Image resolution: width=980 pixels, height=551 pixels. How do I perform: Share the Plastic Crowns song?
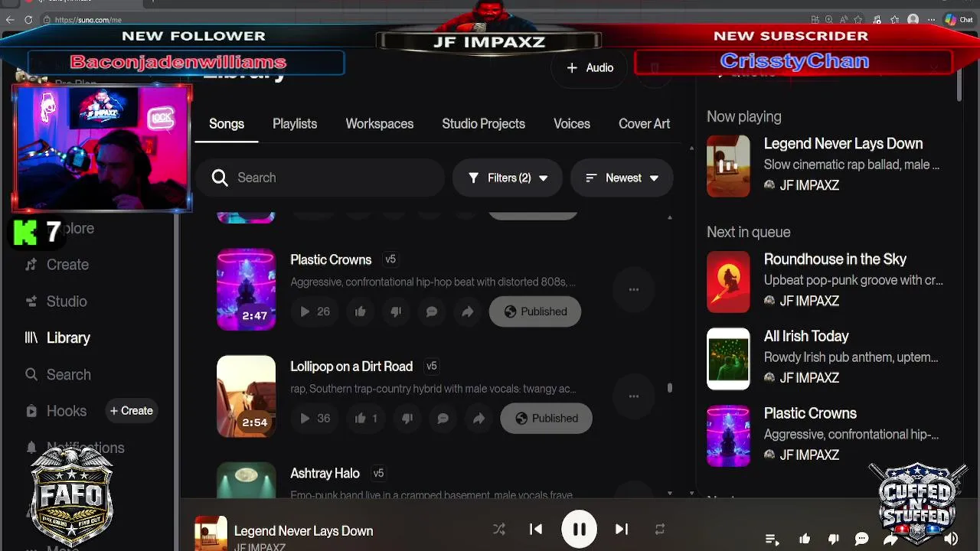[467, 311]
